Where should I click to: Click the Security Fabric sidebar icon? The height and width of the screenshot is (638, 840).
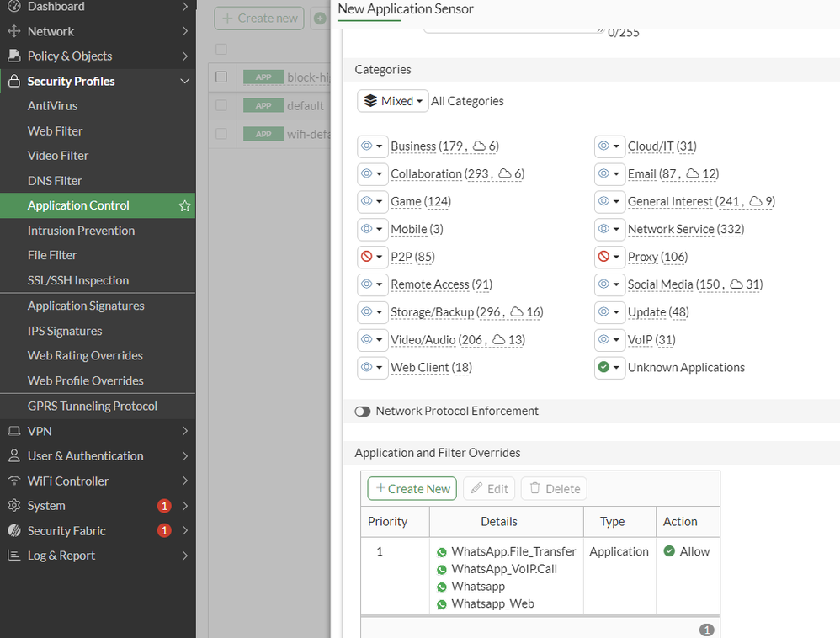[14, 530]
